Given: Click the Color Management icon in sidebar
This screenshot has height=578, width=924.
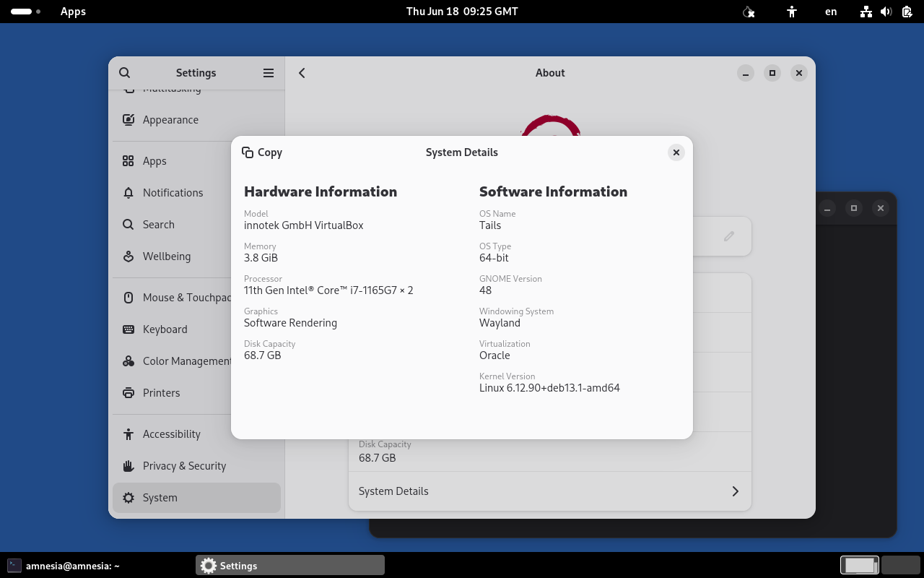Looking at the screenshot, I should tap(128, 361).
